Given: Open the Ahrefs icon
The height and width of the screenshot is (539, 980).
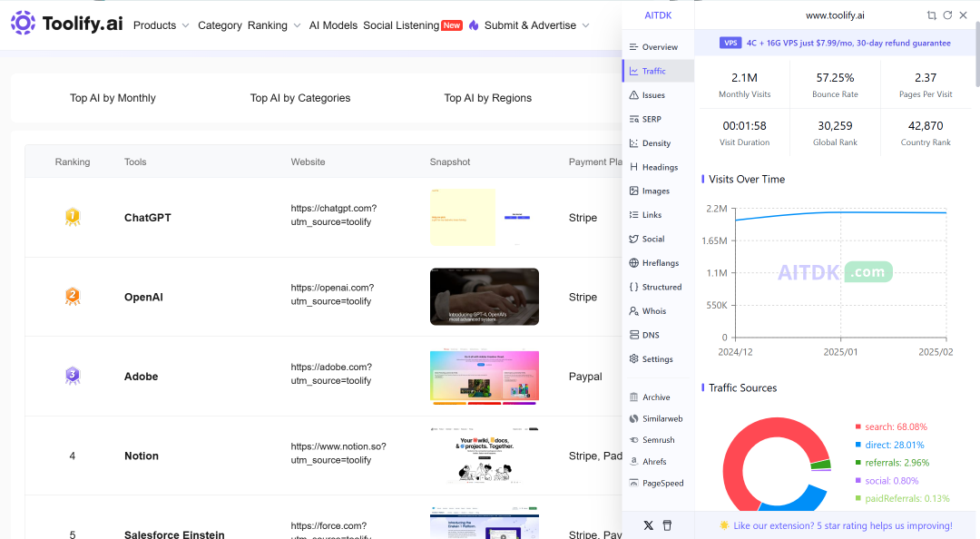Looking at the screenshot, I should click(633, 462).
